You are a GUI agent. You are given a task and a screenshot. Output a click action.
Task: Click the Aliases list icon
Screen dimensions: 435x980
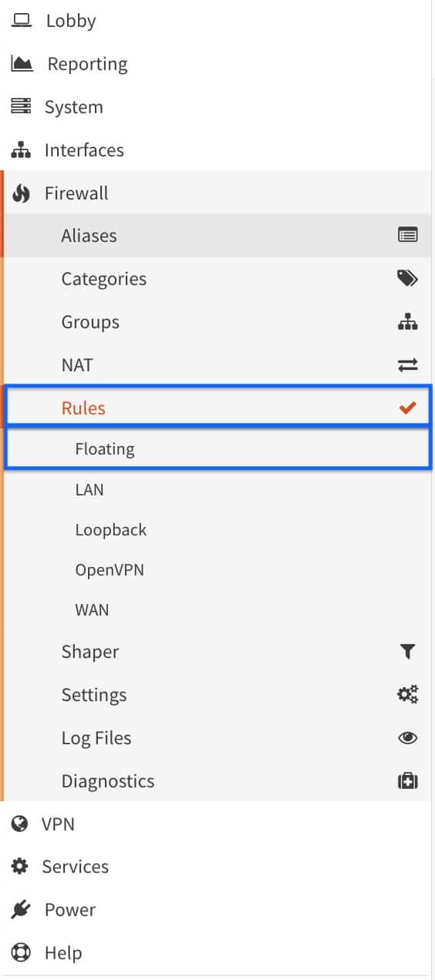(x=407, y=236)
